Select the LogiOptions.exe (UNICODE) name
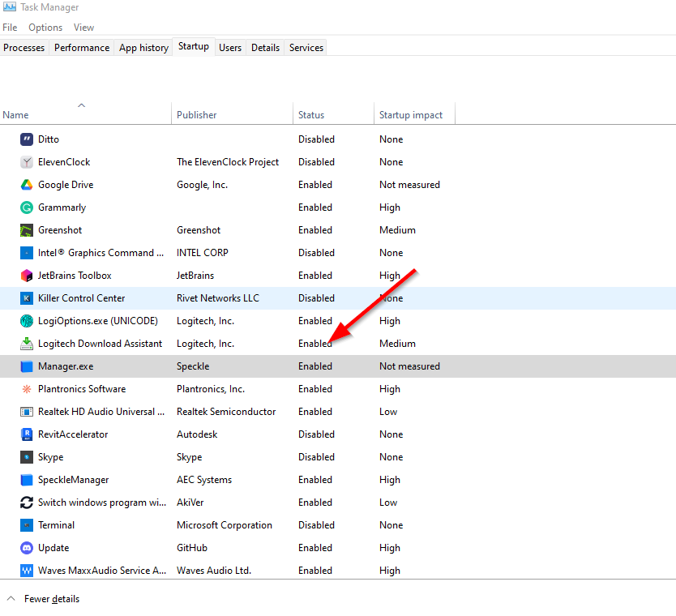This screenshot has height=616, width=676. 98,321
